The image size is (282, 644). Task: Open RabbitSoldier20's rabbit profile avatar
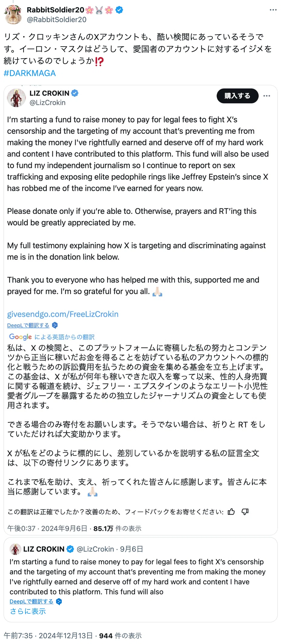pyautogui.click(x=13, y=14)
